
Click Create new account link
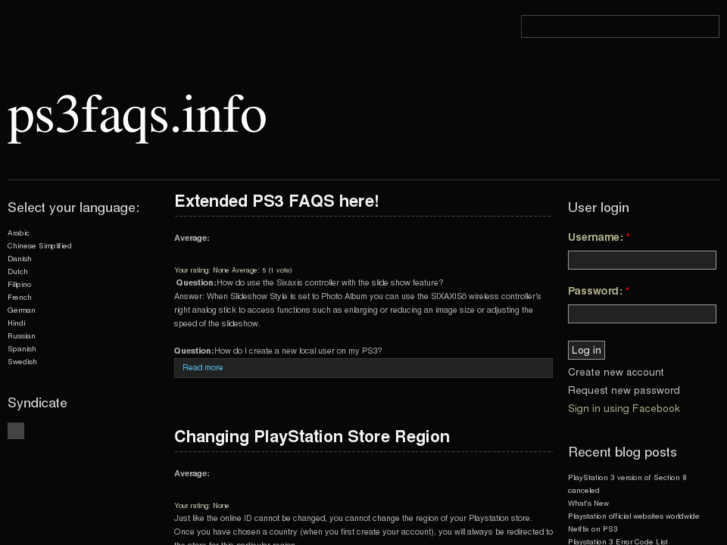pyautogui.click(x=616, y=372)
